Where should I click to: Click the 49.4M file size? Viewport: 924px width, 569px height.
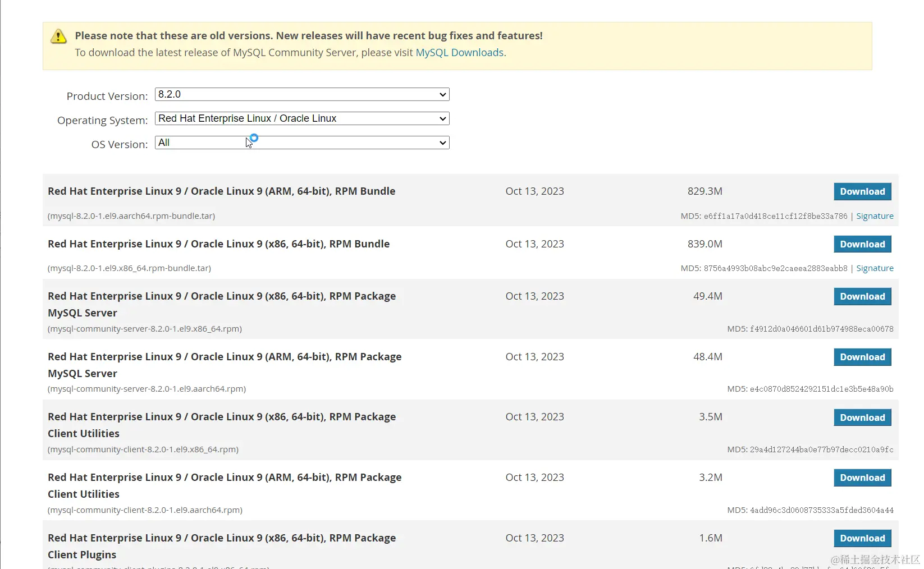(x=707, y=296)
